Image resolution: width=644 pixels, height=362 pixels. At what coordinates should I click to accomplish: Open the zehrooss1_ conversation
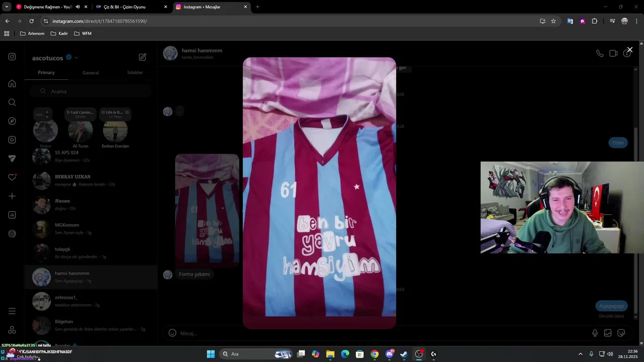click(91, 301)
